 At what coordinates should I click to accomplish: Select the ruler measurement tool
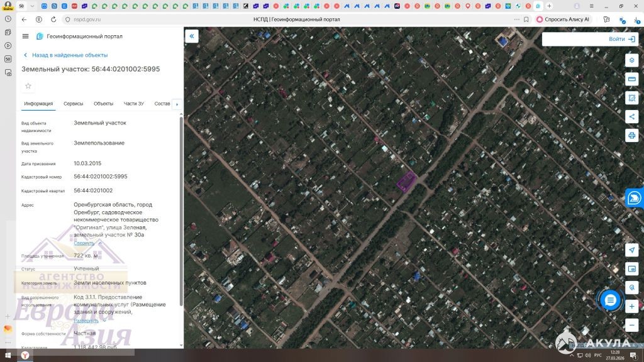(632, 79)
